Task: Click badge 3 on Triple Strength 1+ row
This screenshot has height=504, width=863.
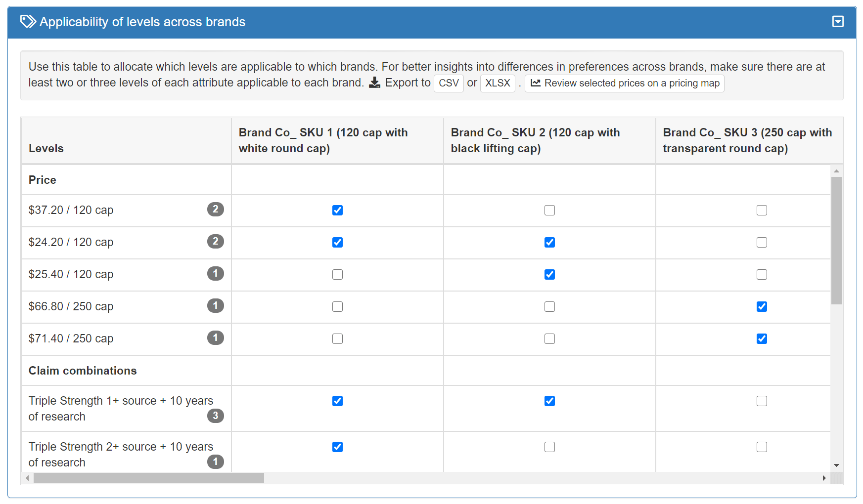Action: click(215, 416)
